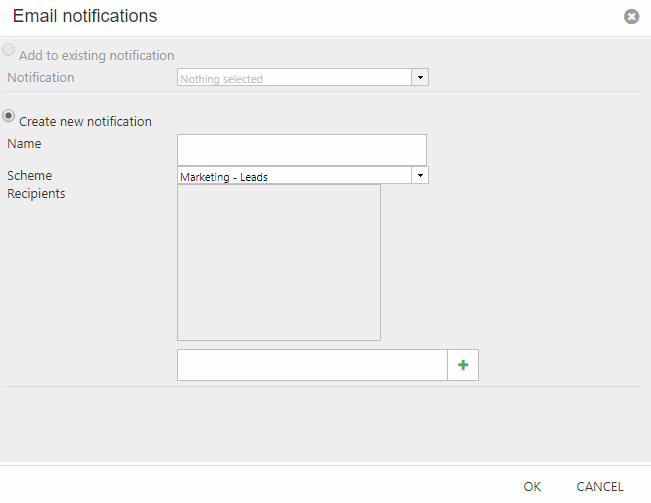This screenshot has width=651, height=503.
Task: Click the green plus add-recipient icon
Action: click(x=463, y=366)
